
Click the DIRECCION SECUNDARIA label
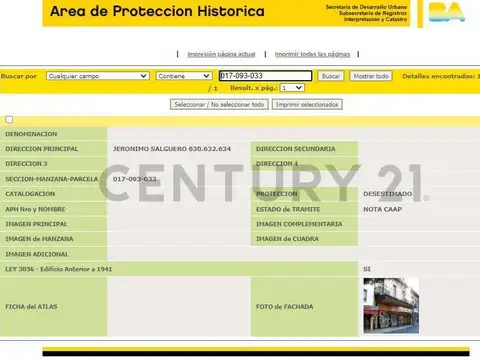pos(296,149)
